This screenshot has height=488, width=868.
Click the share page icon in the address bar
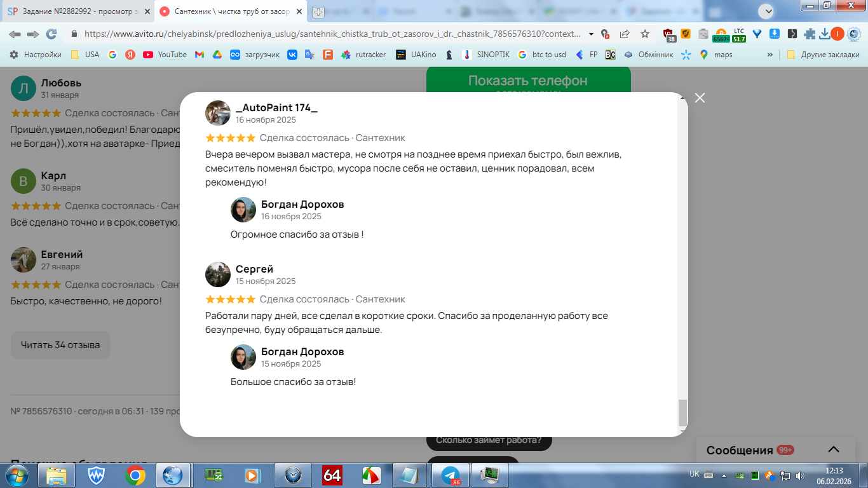pyautogui.click(x=625, y=34)
